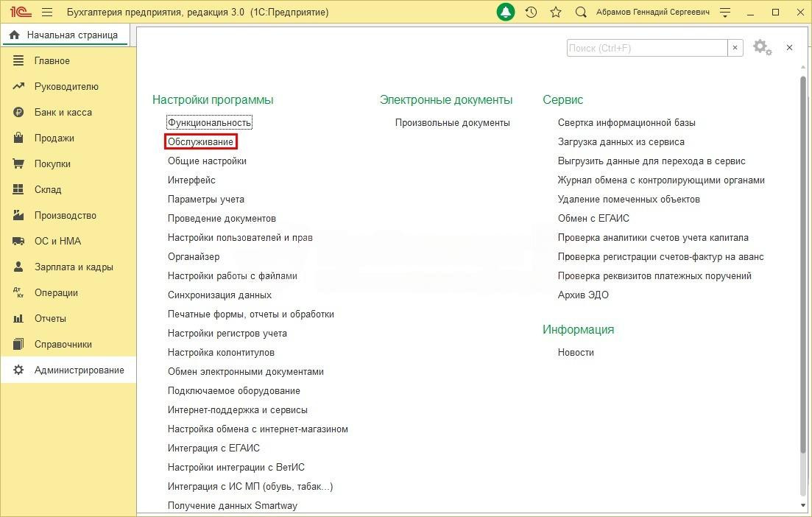Viewport: 812px width, 517px height.
Task: Click the Справочники books icon
Action: [18, 344]
